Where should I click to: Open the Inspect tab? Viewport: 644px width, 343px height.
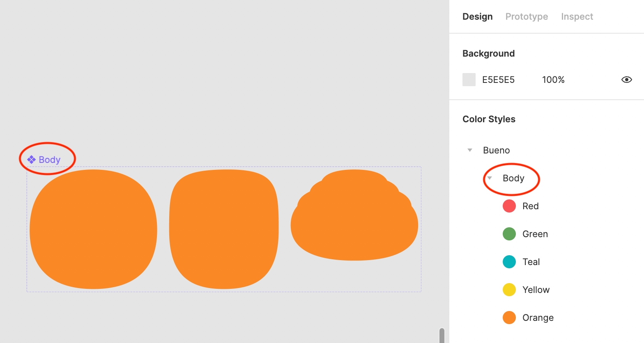click(x=577, y=16)
